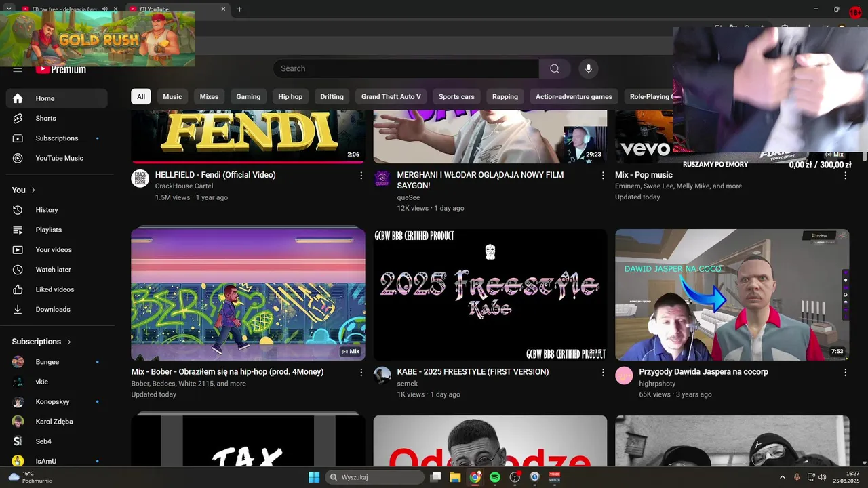Open Voicemeeter from the taskbar
Viewport: 868px width, 488px height.
click(x=554, y=477)
